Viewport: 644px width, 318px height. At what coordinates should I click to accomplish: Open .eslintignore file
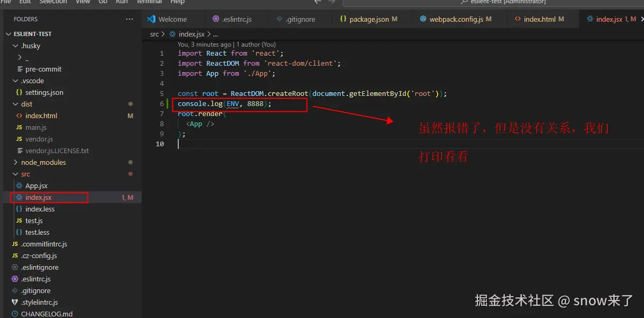point(40,267)
